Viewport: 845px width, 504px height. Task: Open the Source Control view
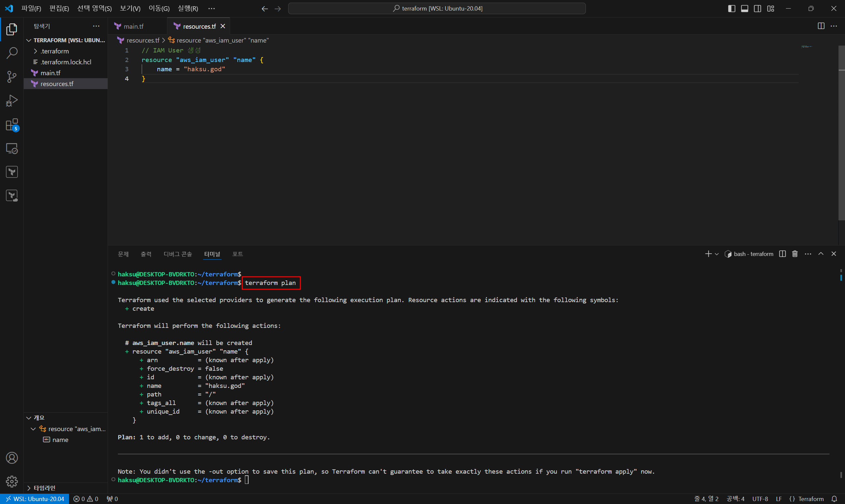[12, 77]
